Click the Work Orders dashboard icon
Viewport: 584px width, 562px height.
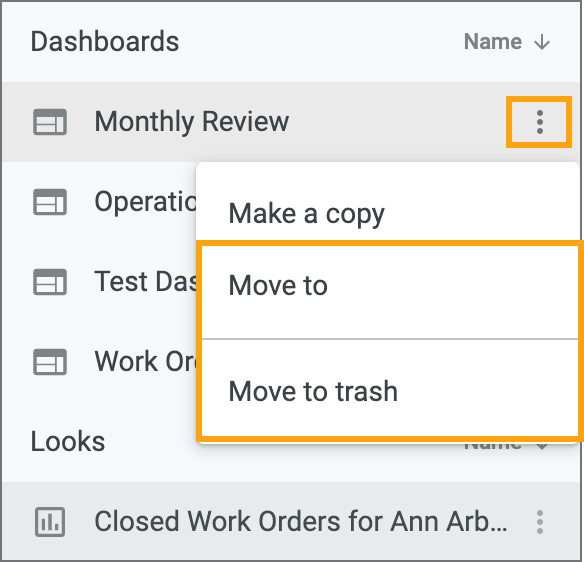click(x=50, y=362)
